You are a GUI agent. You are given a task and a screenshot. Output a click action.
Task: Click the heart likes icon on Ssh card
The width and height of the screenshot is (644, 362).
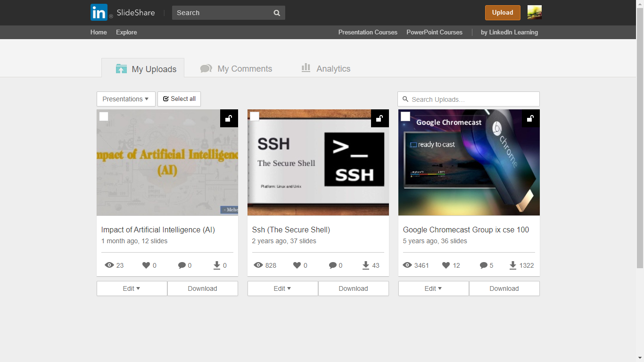(297, 265)
